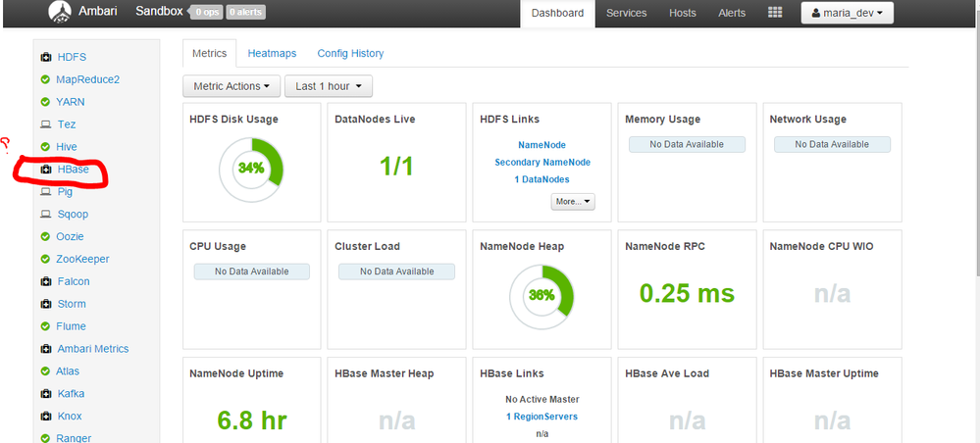Image resolution: width=980 pixels, height=443 pixels.
Task: Click the 1 RegionServers link
Action: (542, 417)
